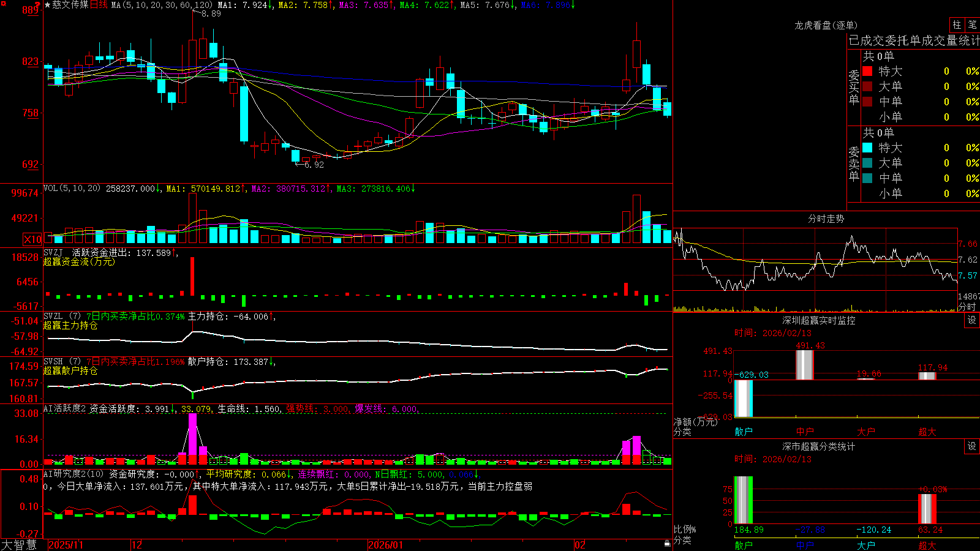980x551 pixels.
Task: Click the 委买单 section label
Action: point(854,87)
